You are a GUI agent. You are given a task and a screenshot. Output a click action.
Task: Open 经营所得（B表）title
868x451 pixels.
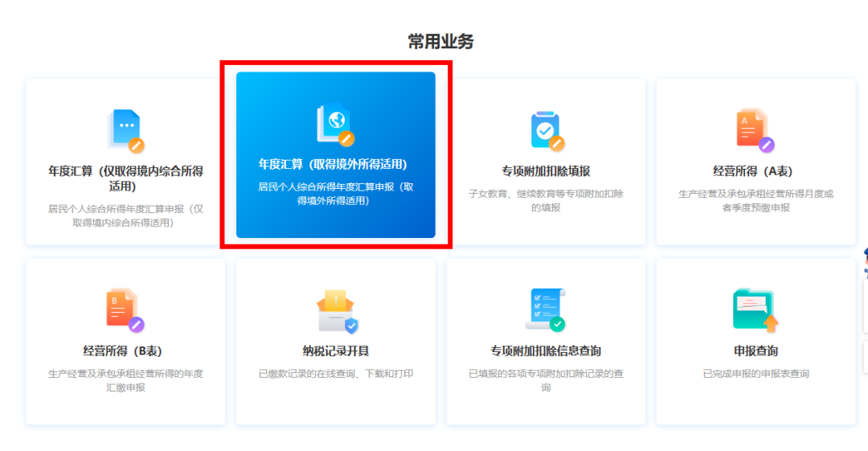click(x=122, y=351)
